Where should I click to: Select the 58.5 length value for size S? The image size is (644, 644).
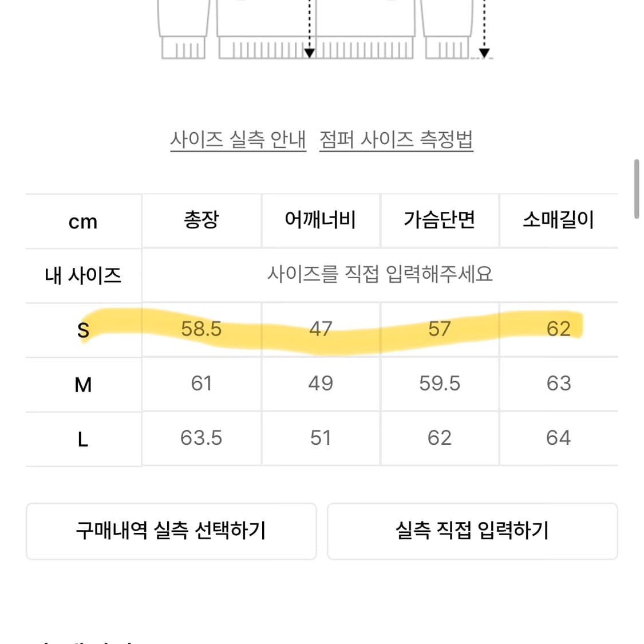pos(201,330)
